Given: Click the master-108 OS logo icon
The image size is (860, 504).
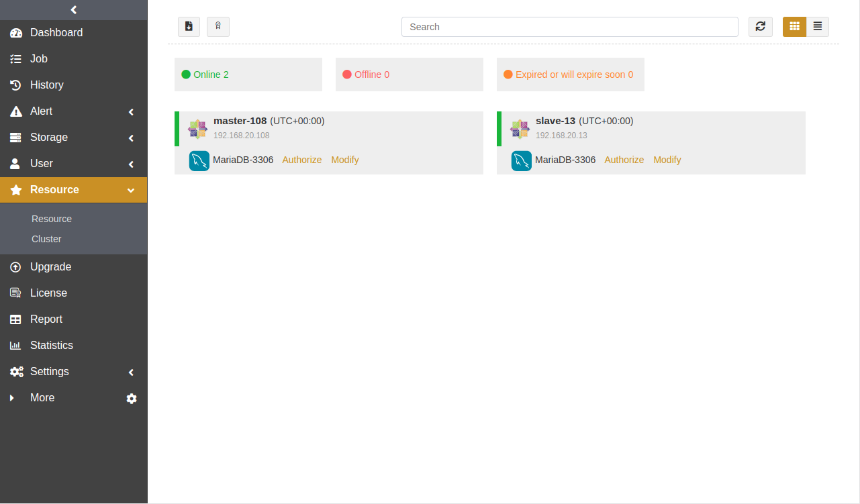Looking at the screenshot, I should point(197,129).
